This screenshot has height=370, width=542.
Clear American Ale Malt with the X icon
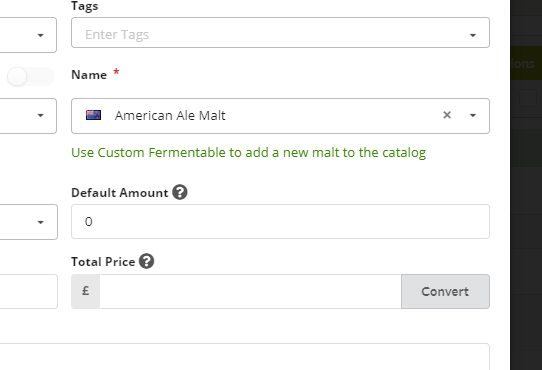click(x=447, y=115)
